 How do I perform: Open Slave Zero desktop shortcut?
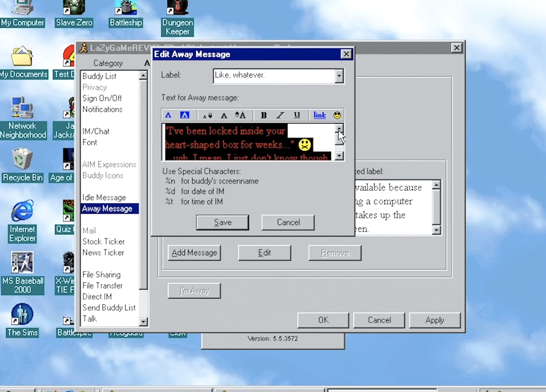point(74,14)
